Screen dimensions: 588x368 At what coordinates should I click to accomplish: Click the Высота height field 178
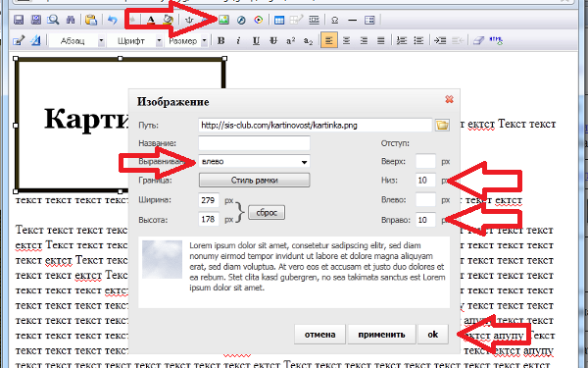[209, 219]
